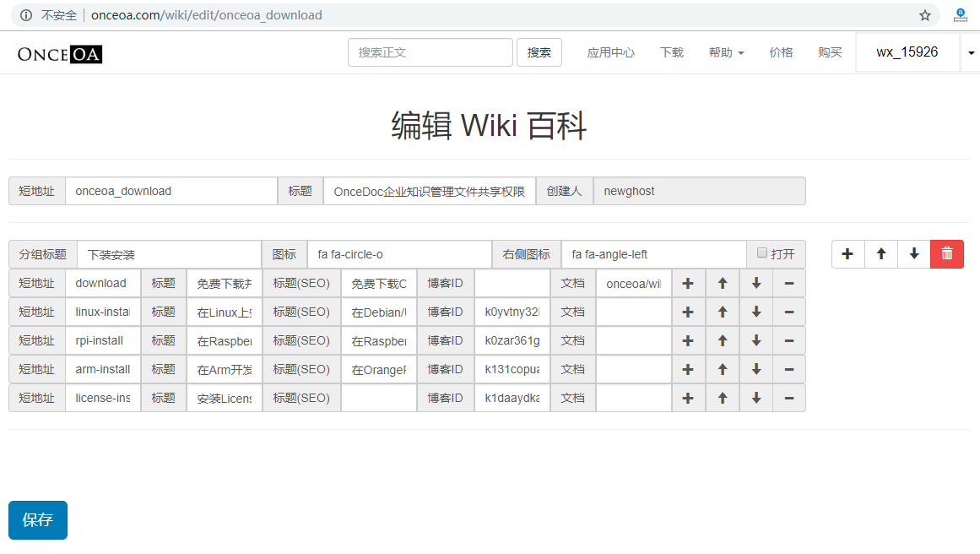Add a new group with the plus icon beside the trash
980x554 pixels.
847,254
